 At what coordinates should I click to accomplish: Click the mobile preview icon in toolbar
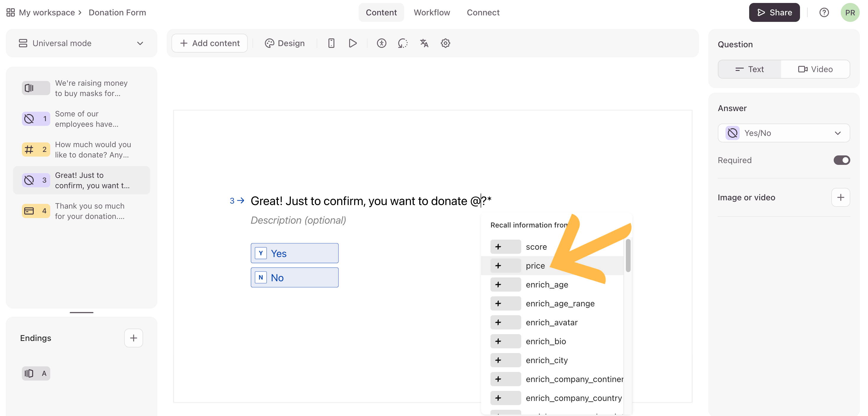[331, 43]
